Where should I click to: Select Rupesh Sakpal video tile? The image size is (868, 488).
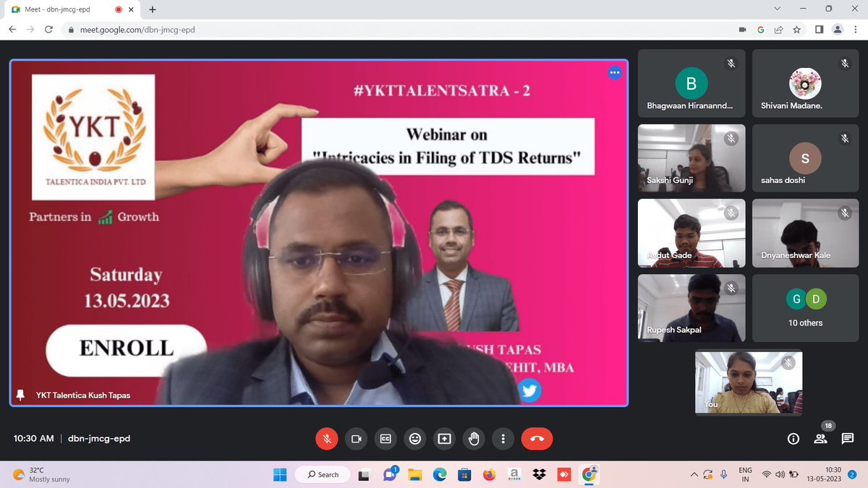tap(690, 307)
